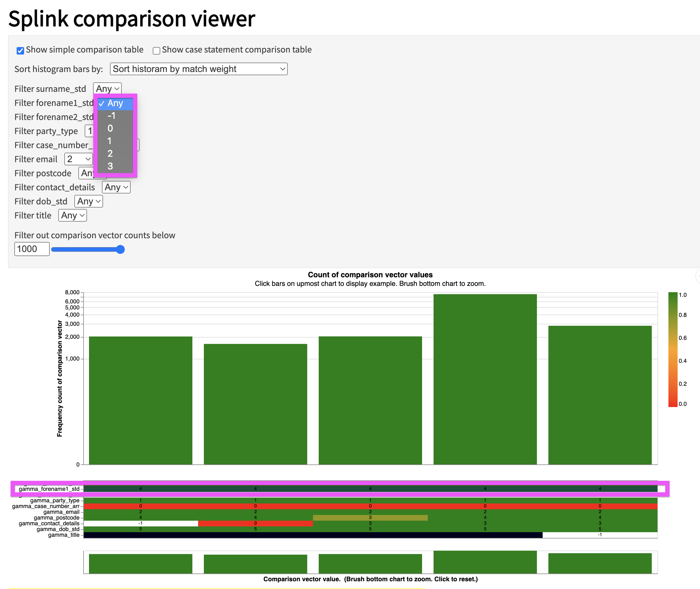Click the color legend gradient bar
700x589 pixels.
[x=673, y=349]
